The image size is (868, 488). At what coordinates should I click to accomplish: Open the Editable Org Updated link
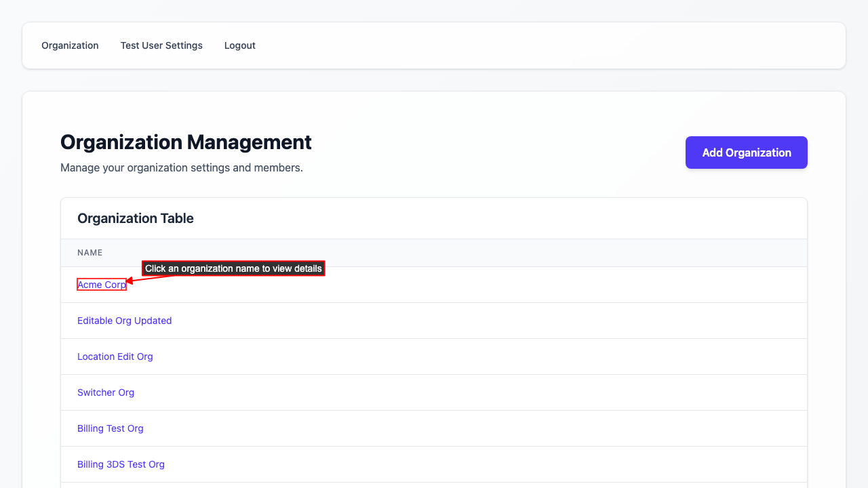pos(125,321)
